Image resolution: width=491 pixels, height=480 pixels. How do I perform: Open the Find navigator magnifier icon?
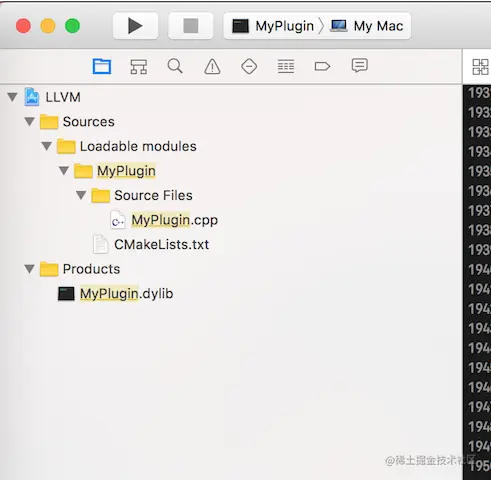175,66
